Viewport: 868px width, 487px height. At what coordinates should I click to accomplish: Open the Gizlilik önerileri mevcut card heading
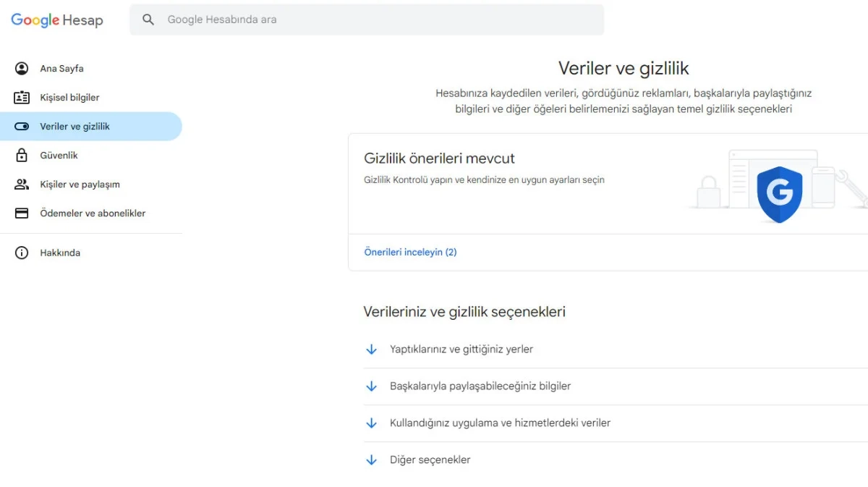pyautogui.click(x=439, y=158)
